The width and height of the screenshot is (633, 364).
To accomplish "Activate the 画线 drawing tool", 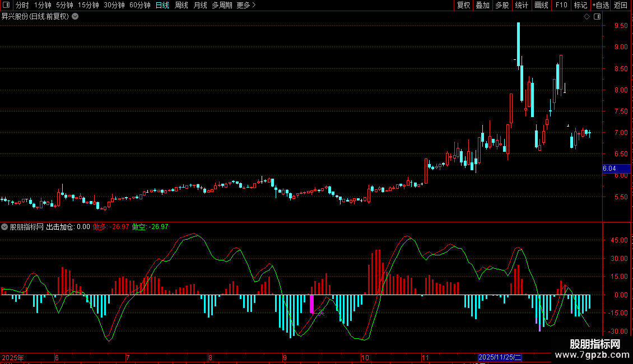I will point(541,5).
